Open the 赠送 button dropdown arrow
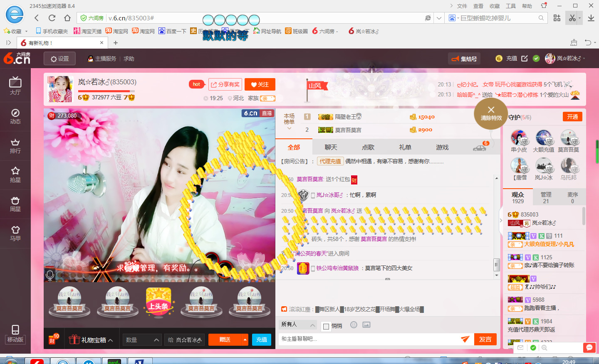Screen dimensions: 599x364 point(245,339)
